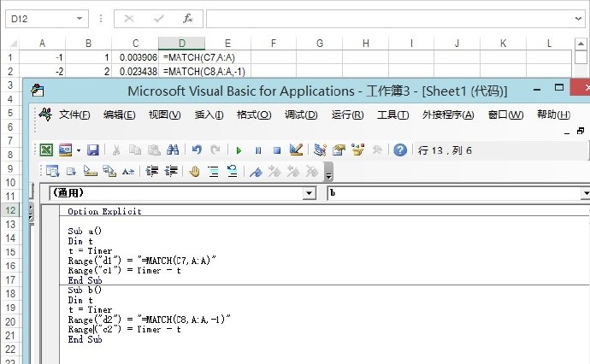Click cell C2 showing 0.023438
The image size is (590, 364).
135,72
